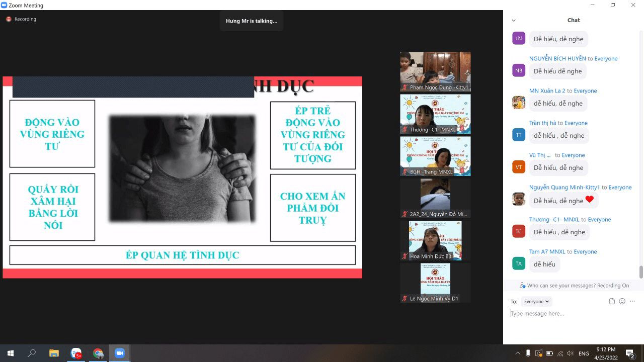644x362 pixels.
Task: Open Google Chrome from the taskbar
Action: coord(98,353)
